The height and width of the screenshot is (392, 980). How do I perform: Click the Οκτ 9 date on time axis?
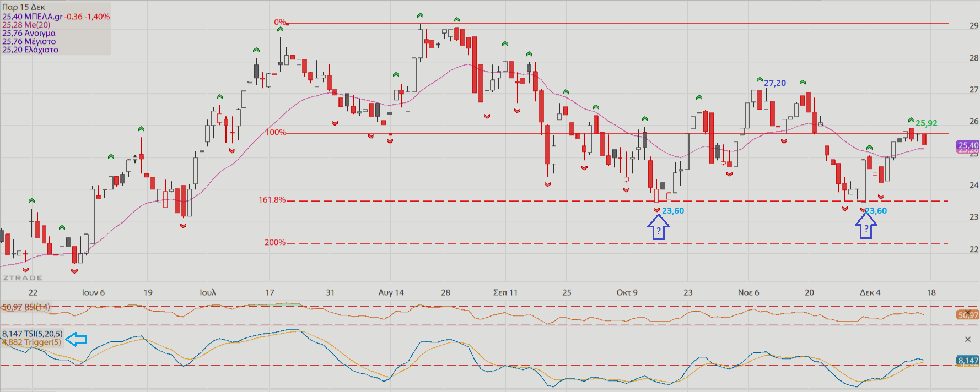[x=627, y=292]
